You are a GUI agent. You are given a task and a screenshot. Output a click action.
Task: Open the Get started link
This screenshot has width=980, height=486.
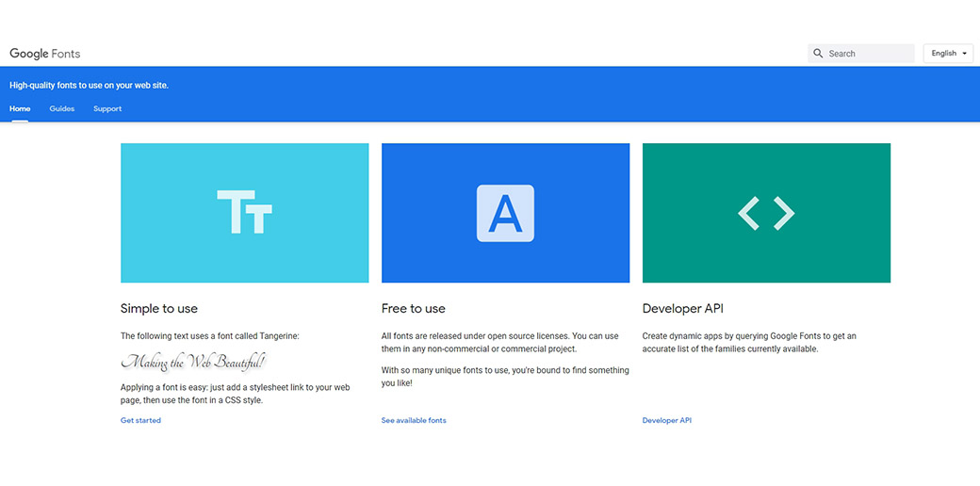pyautogui.click(x=140, y=420)
